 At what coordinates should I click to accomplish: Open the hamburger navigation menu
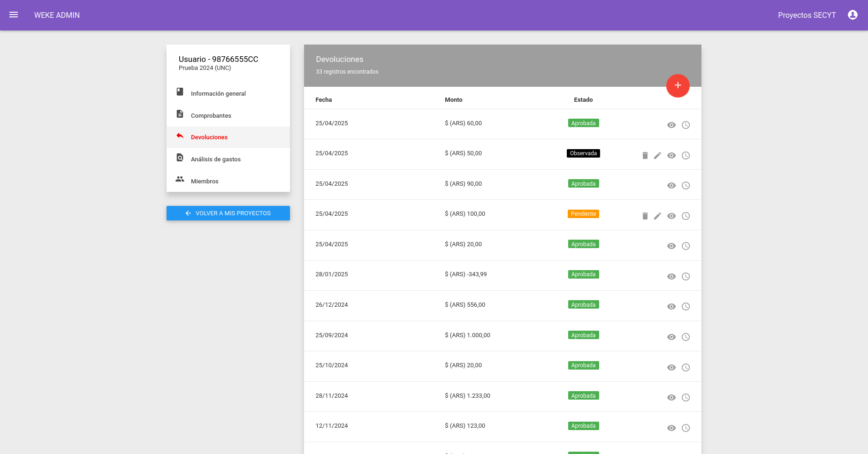click(14, 15)
